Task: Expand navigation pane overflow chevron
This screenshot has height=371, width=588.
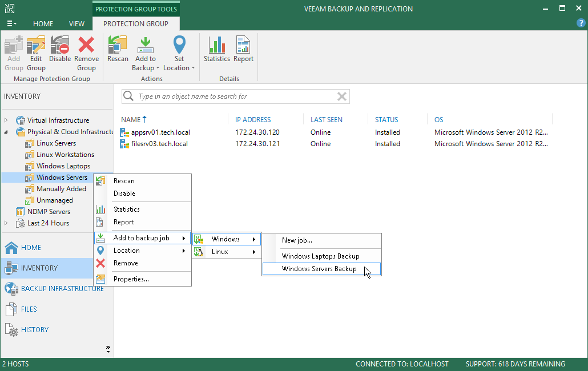Action: [108, 349]
